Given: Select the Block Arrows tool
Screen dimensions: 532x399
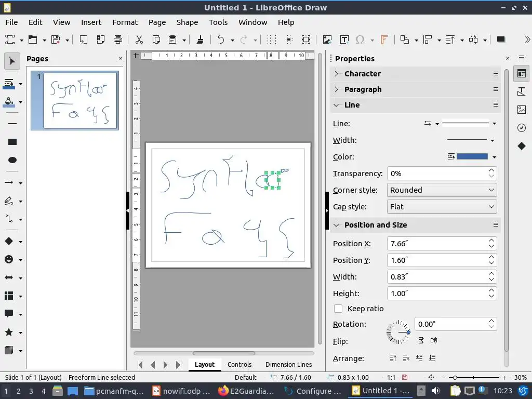Looking at the screenshot, I should click(9, 277).
